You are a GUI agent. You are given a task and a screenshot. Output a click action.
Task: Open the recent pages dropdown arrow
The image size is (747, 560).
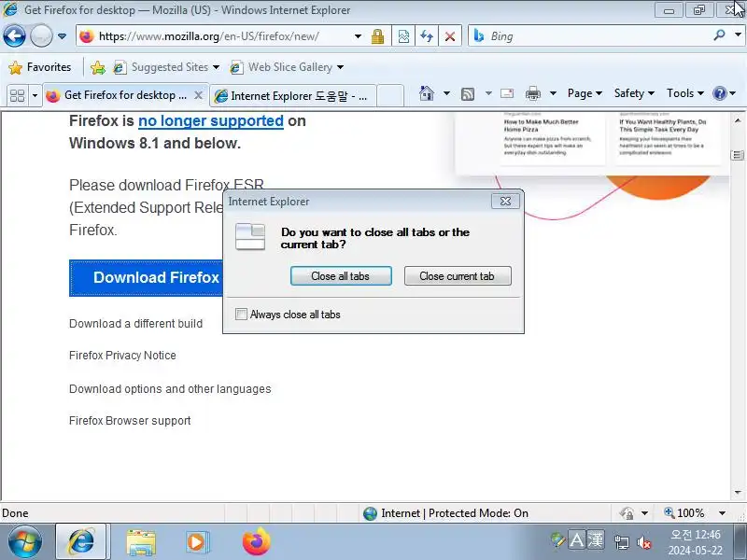pyautogui.click(x=62, y=36)
